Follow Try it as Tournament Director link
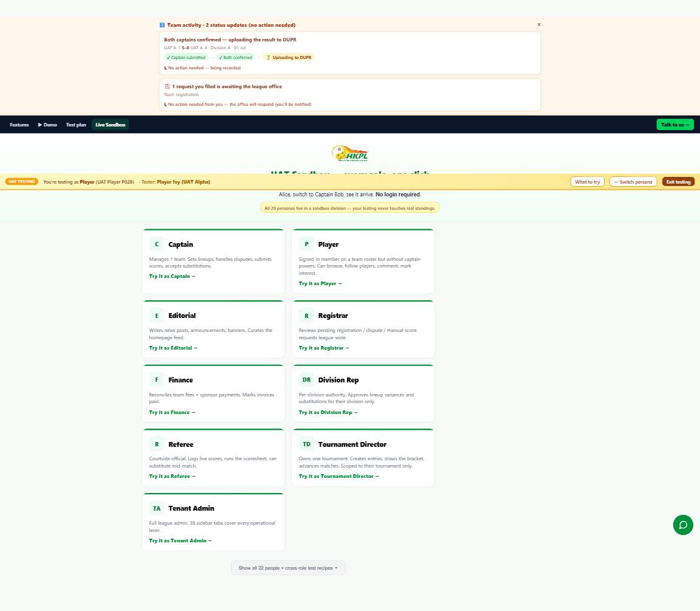 (x=339, y=476)
